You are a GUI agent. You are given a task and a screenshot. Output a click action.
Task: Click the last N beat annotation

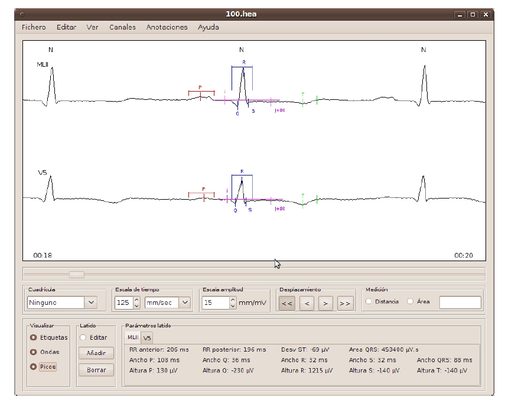point(423,50)
